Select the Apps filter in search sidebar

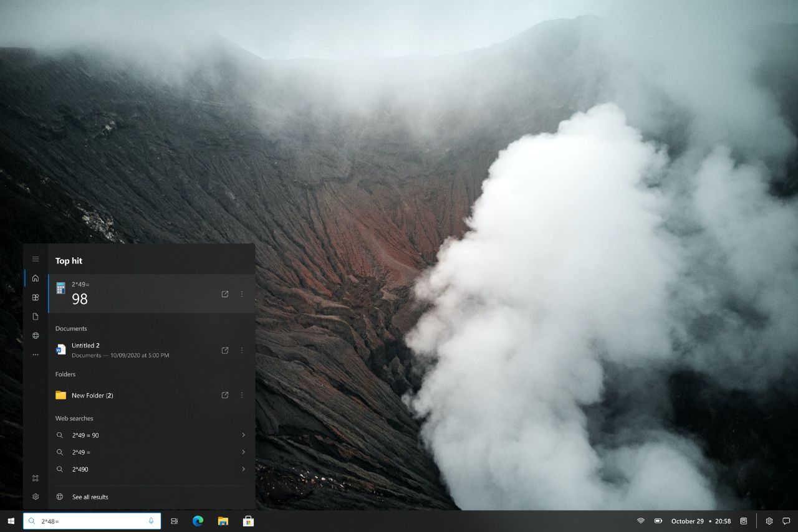click(36, 297)
